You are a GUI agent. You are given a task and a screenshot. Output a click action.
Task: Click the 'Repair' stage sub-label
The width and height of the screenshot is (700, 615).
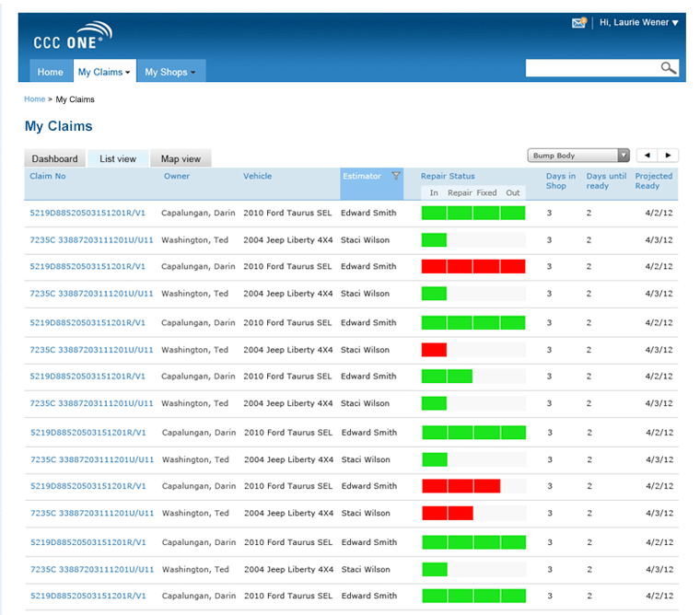pyautogui.click(x=460, y=192)
